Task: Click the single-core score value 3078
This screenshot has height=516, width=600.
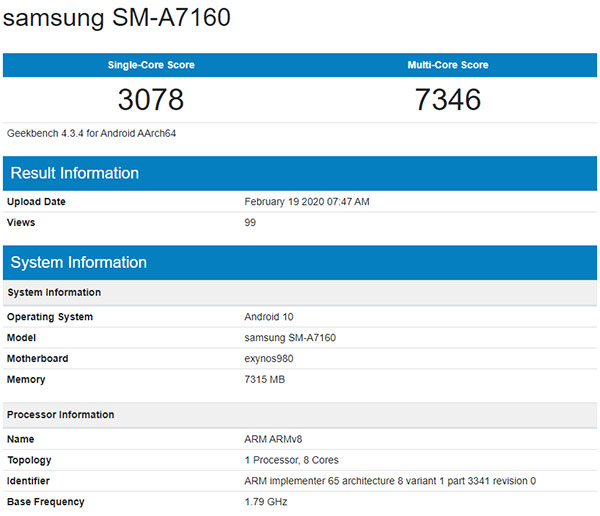Action: click(x=151, y=100)
